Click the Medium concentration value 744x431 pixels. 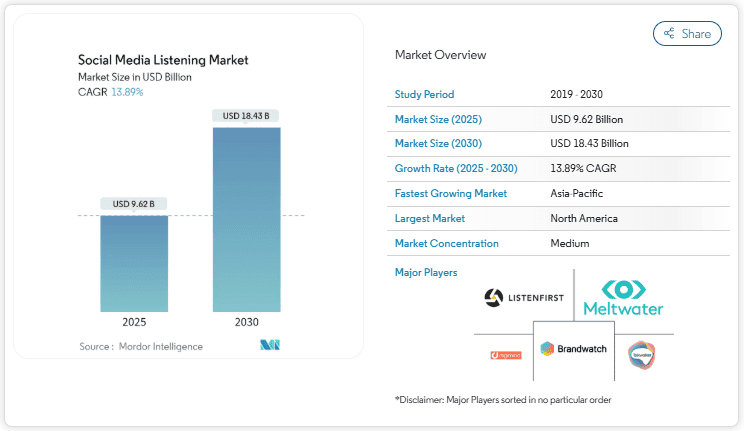[570, 244]
